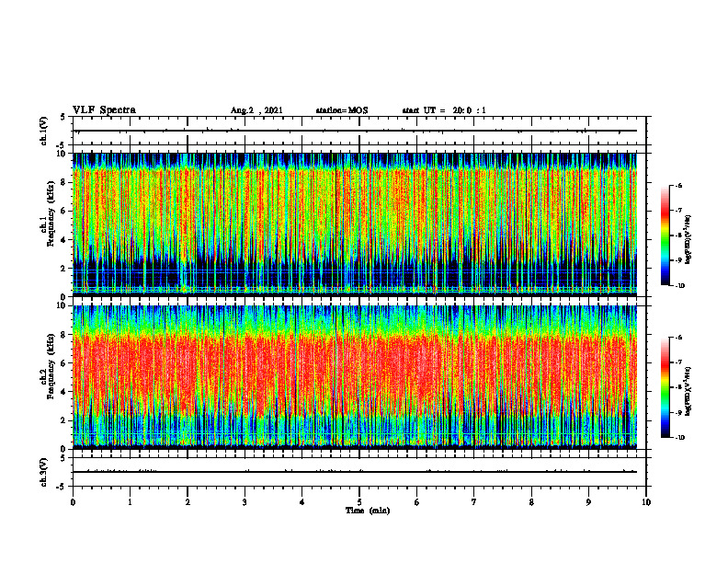
Task: Click the ch.1 spectrogram color scale bar
Action: [x=665, y=236]
